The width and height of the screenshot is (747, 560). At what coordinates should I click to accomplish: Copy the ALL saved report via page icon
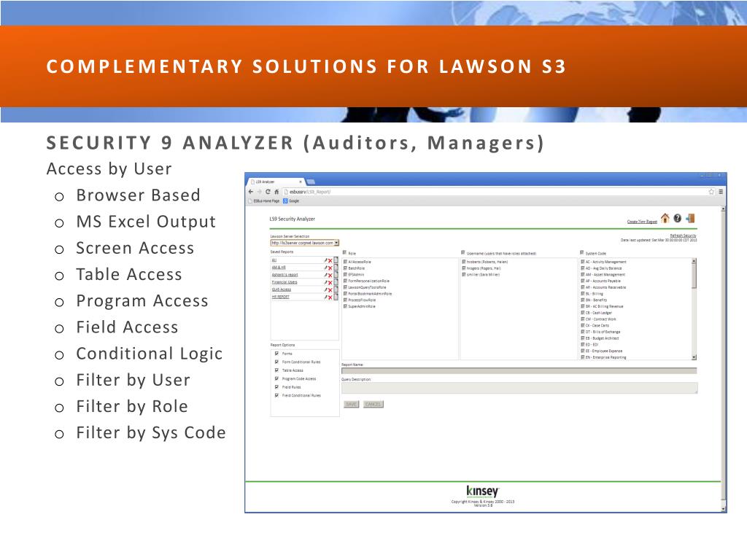(336, 260)
